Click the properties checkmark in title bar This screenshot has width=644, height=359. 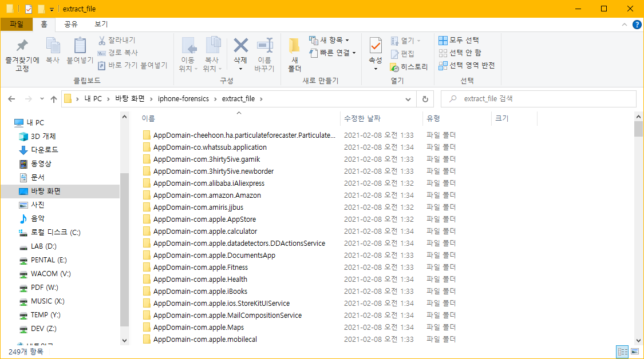click(29, 9)
